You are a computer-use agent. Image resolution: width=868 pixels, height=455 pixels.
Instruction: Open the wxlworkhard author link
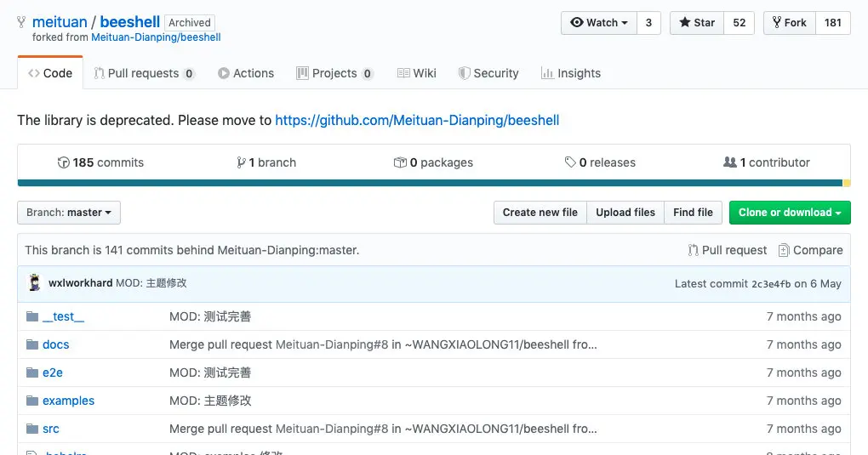click(x=80, y=283)
